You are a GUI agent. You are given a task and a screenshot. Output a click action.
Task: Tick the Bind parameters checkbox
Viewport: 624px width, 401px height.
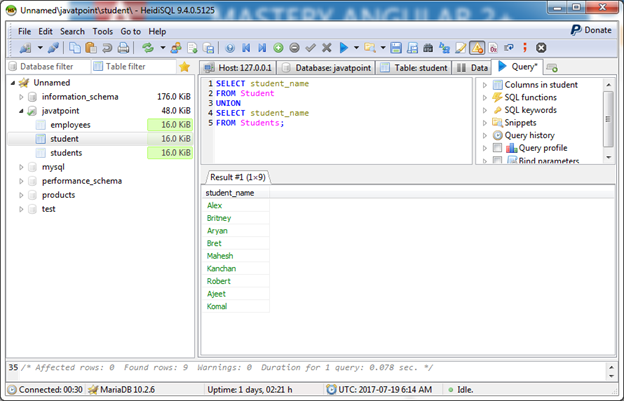[497, 161]
